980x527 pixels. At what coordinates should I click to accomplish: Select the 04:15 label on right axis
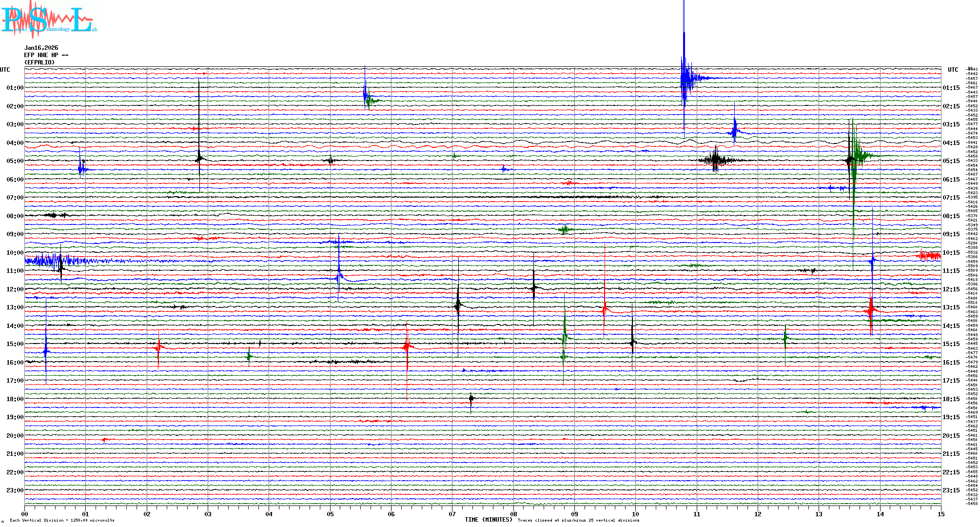[951, 143]
